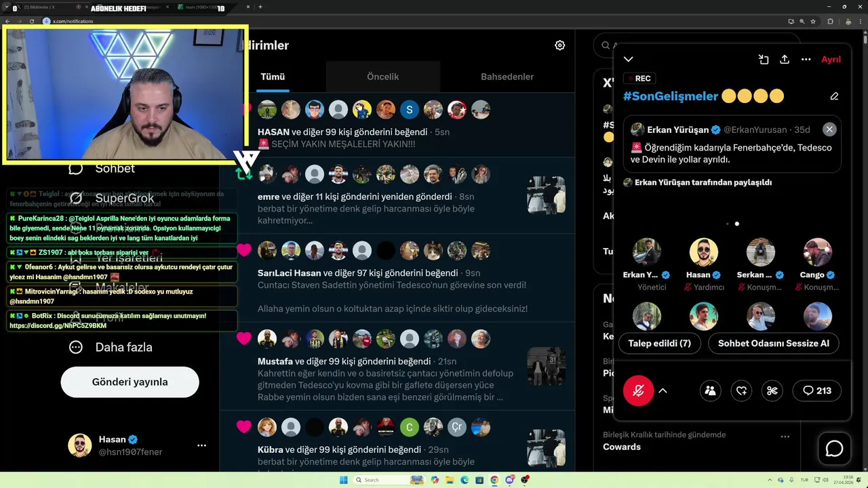Click the scissors clip icon
Image resolution: width=868 pixels, height=488 pixels.
click(x=772, y=390)
